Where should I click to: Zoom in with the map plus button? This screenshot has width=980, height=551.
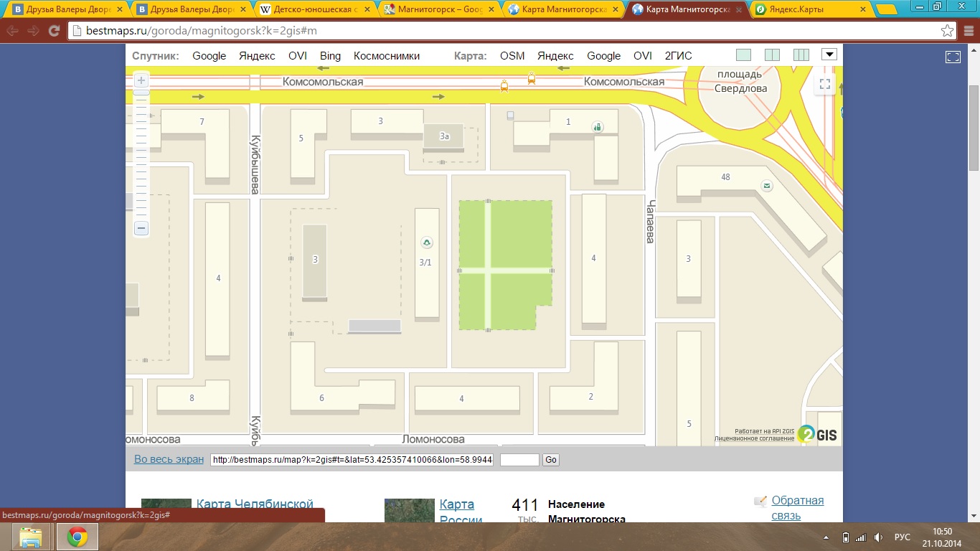click(x=141, y=80)
